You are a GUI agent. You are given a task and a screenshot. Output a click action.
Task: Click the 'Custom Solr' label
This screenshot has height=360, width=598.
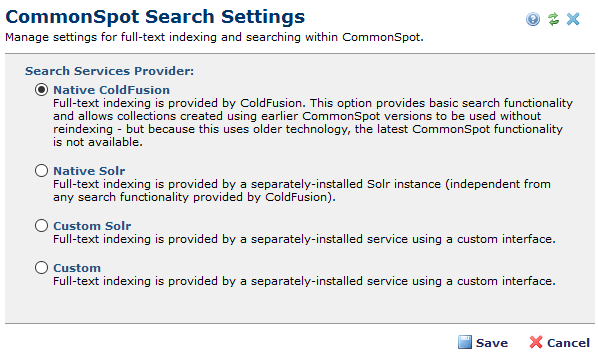[x=92, y=226]
